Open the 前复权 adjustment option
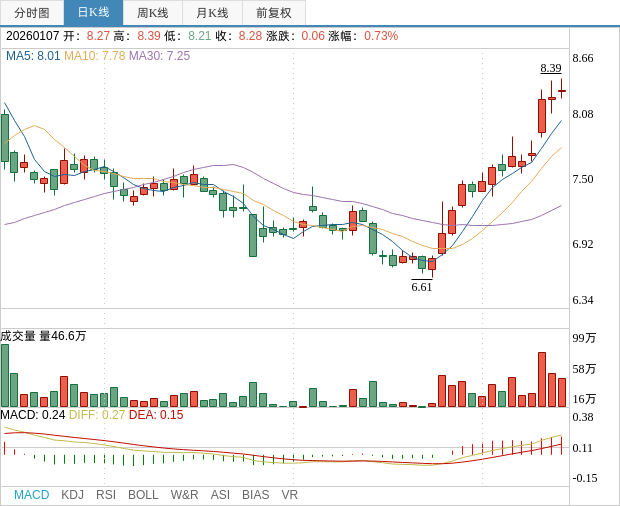Viewport: 620px width, 506px height. (274, 13)
